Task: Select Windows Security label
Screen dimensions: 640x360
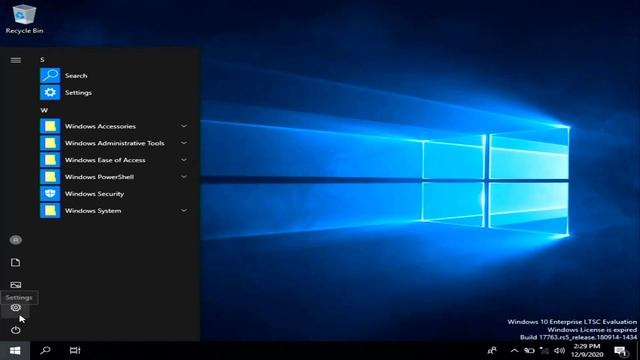Action: [94, 194]
